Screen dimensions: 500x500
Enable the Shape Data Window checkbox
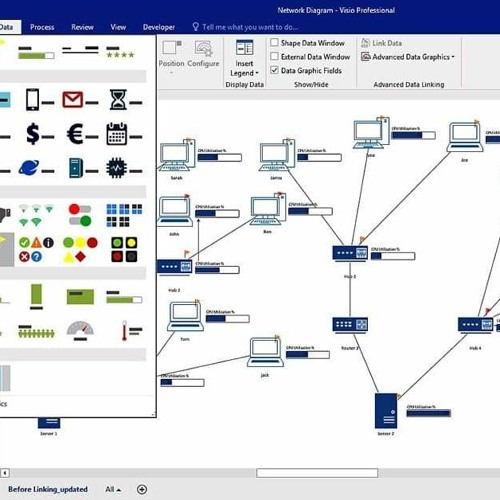[274, 43]
